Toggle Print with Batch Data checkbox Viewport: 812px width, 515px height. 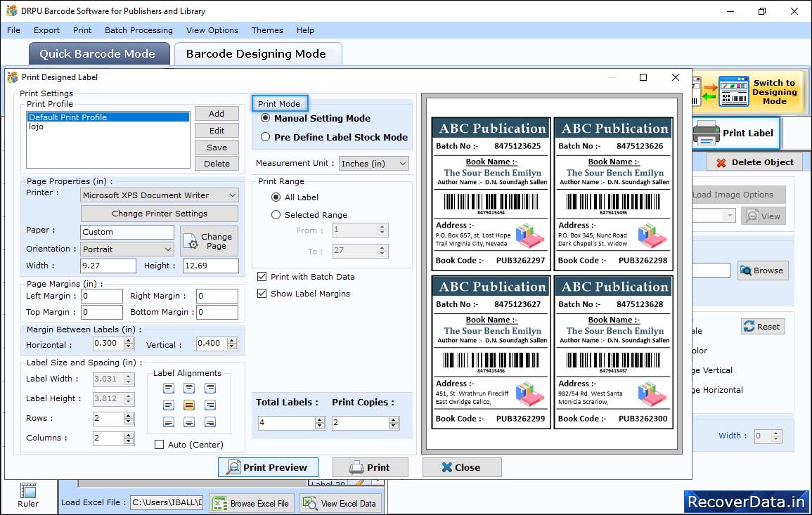coord(262,277)
